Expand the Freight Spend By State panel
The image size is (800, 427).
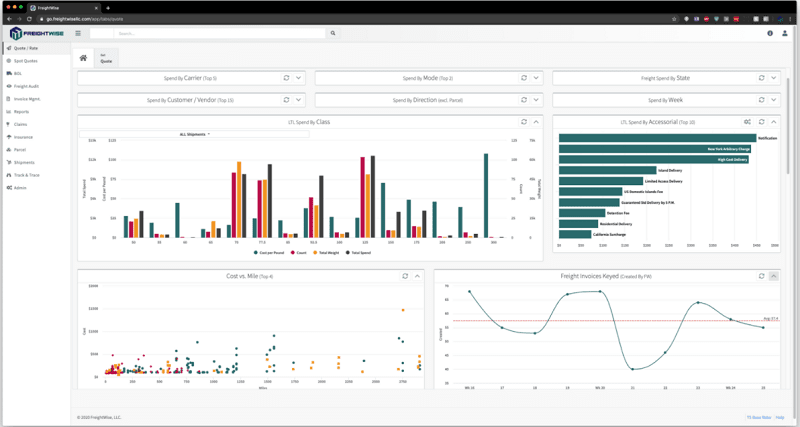773,78
